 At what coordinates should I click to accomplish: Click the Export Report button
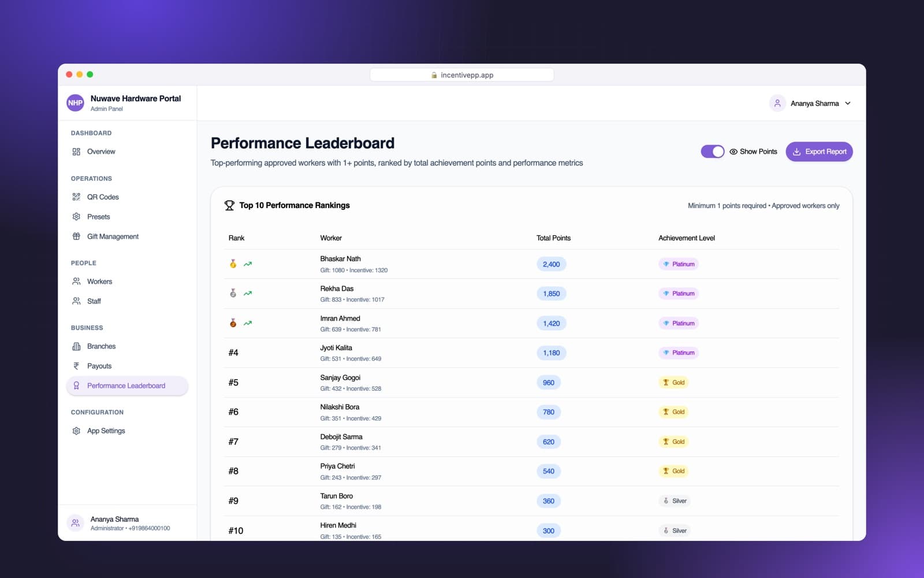click(819, 151)
